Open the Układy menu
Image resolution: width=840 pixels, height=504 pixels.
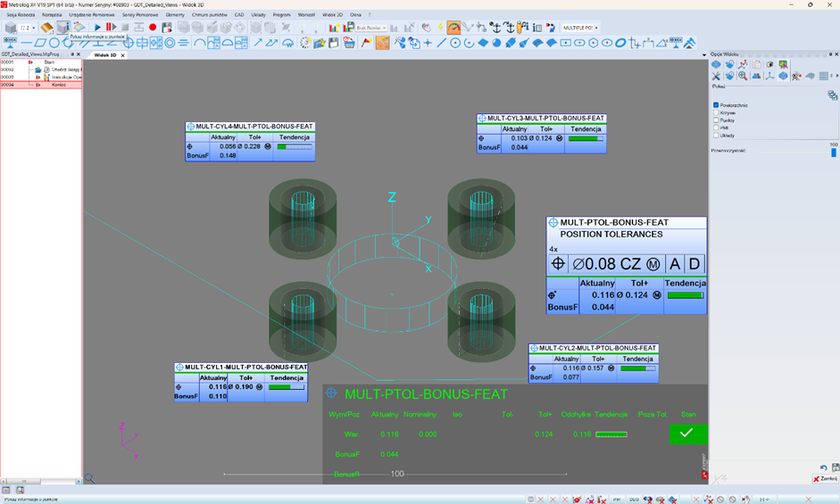click(259, 14)
